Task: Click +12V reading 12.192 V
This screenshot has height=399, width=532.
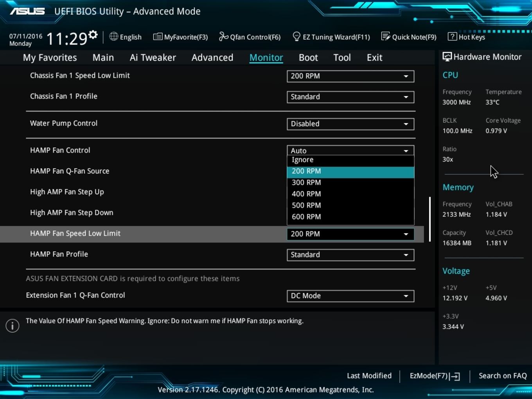Action: pos(455,298)
